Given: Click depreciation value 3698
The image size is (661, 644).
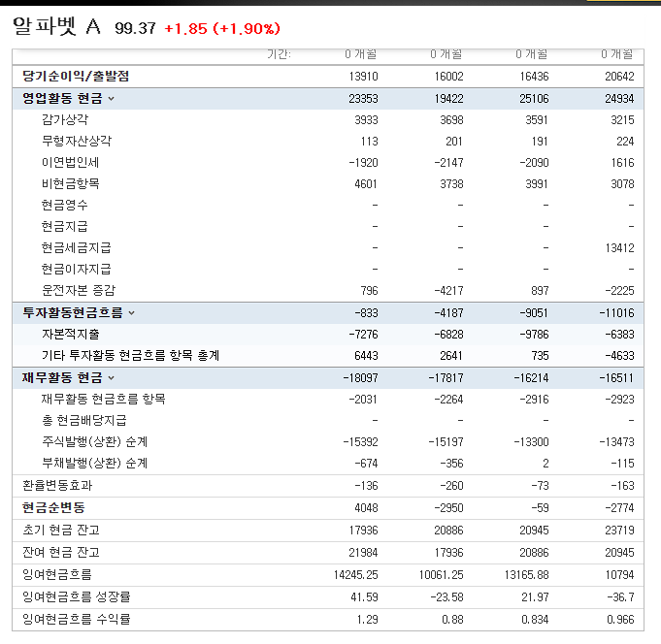Looking at the screenshot, I should [x=452, y=120].
